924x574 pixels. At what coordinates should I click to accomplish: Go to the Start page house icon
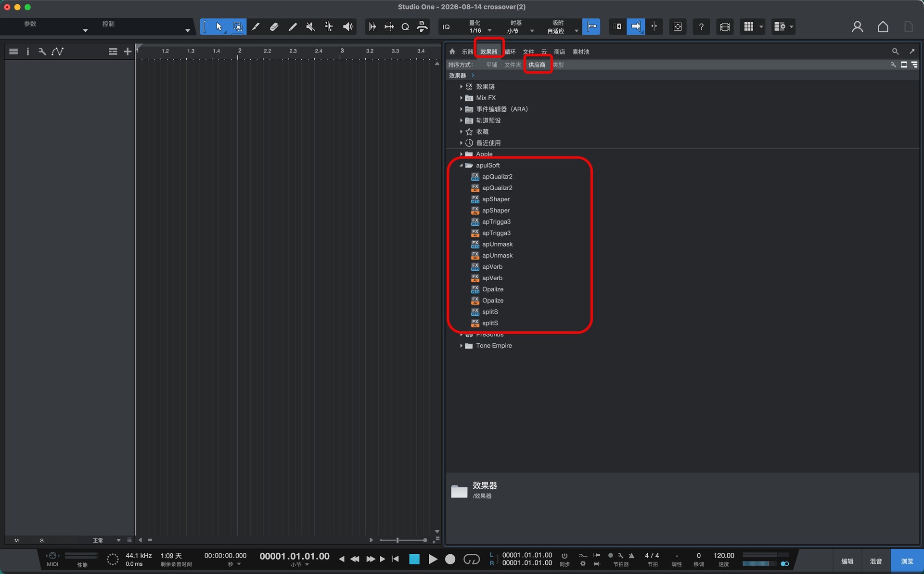pyautogui.click(x=883, y=27)
